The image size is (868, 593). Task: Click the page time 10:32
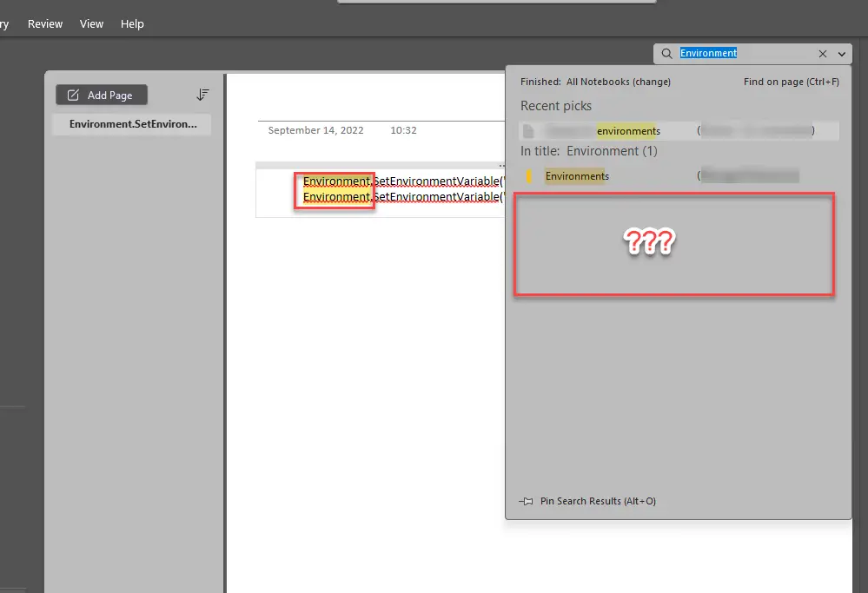point(403,130)
